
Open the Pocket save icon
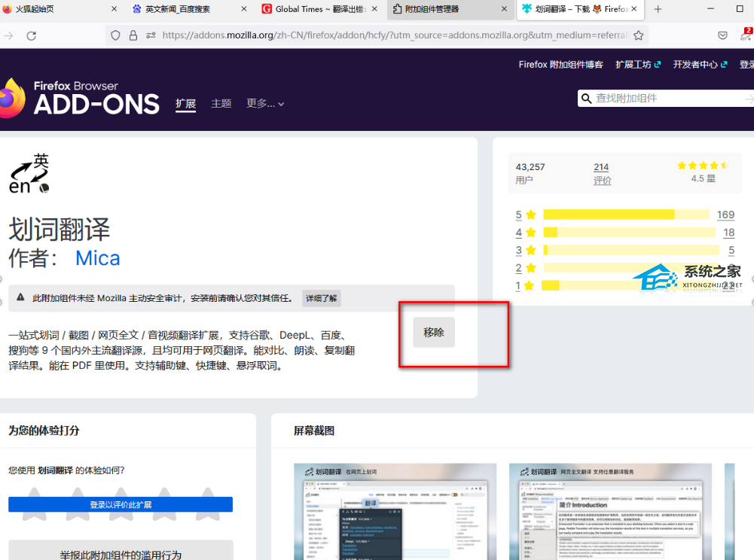point(722,35)
